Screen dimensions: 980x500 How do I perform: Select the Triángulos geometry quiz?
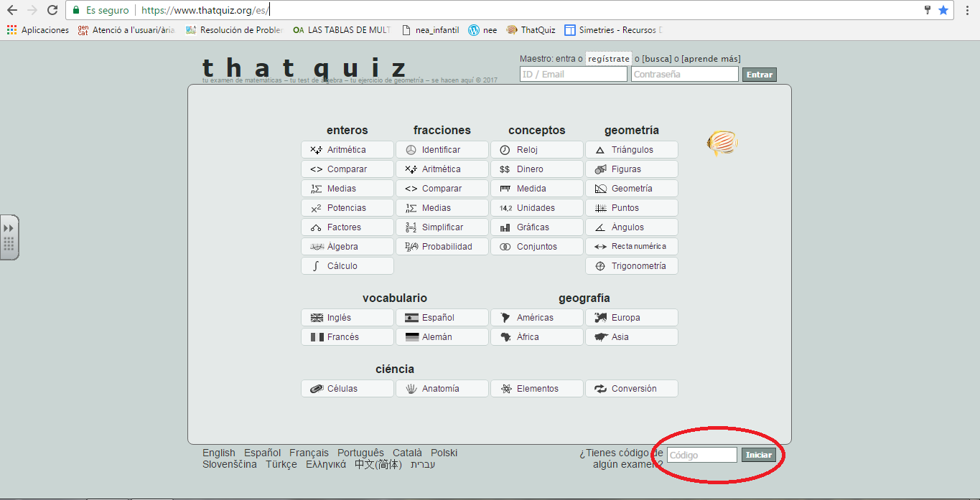[631, 150]
